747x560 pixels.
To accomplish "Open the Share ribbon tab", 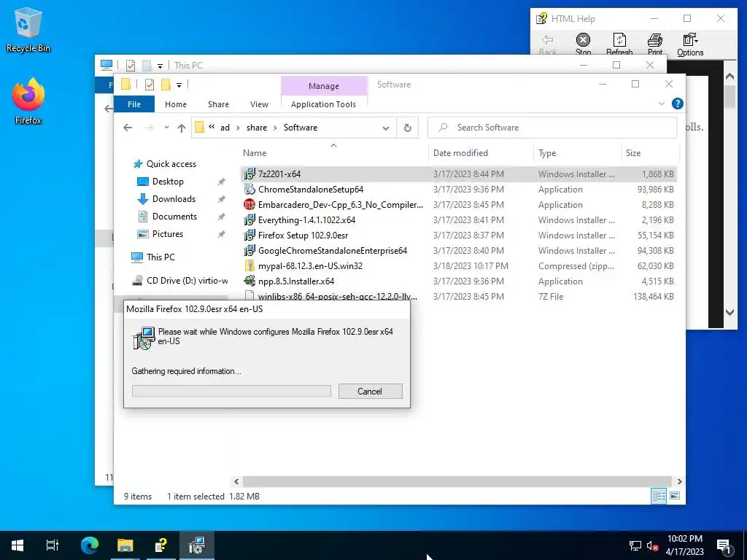I will coord(218,104).
